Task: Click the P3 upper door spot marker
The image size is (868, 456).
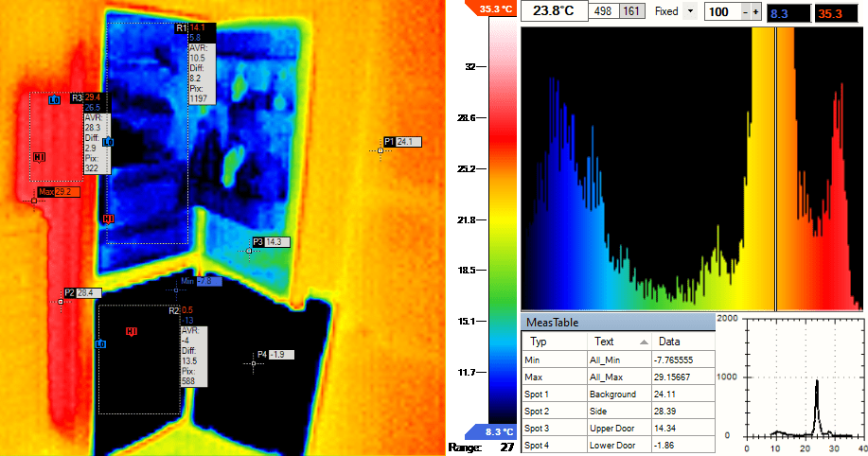Action: [x=249, y=250]
